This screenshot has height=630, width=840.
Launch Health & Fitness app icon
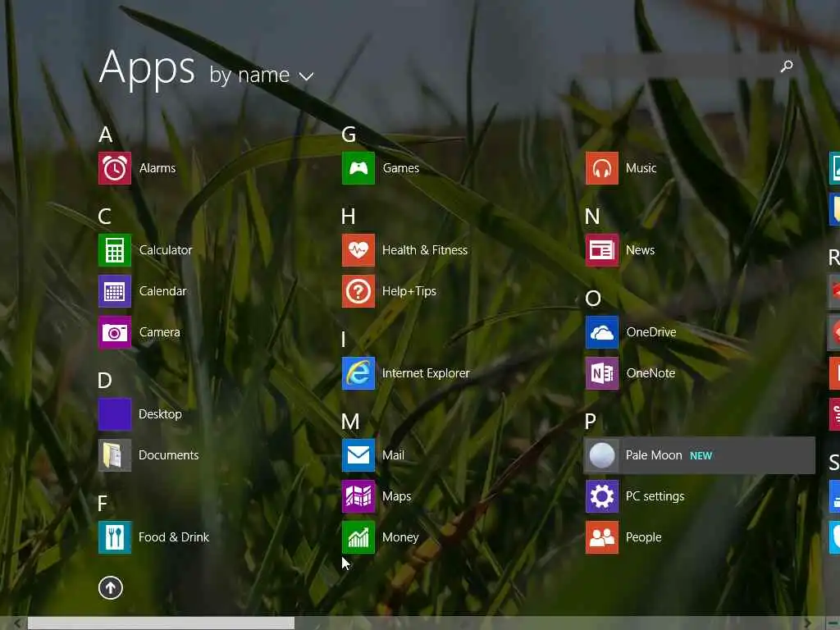tap(358, 250)
